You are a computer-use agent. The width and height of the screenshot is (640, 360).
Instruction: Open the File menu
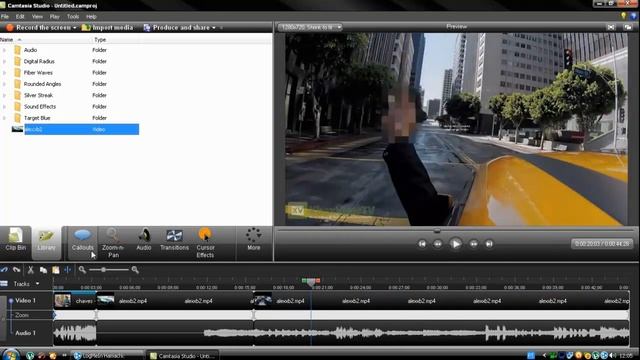(x=5, y=17)
